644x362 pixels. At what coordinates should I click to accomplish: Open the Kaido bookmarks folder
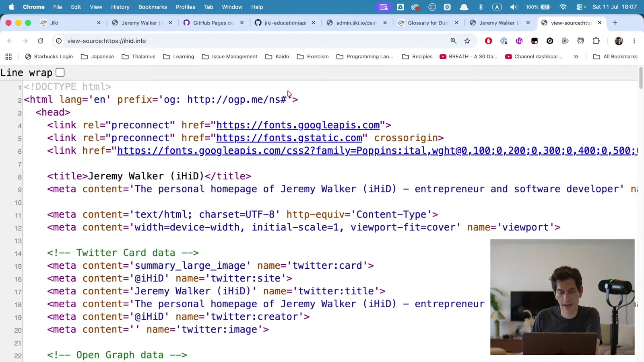click(x=277, y=57)
